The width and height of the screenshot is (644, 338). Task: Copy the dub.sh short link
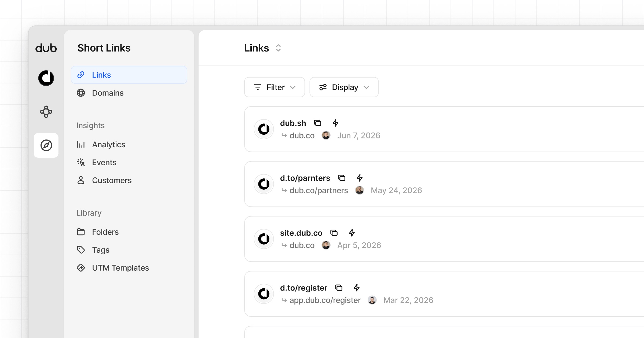[318, 123]
